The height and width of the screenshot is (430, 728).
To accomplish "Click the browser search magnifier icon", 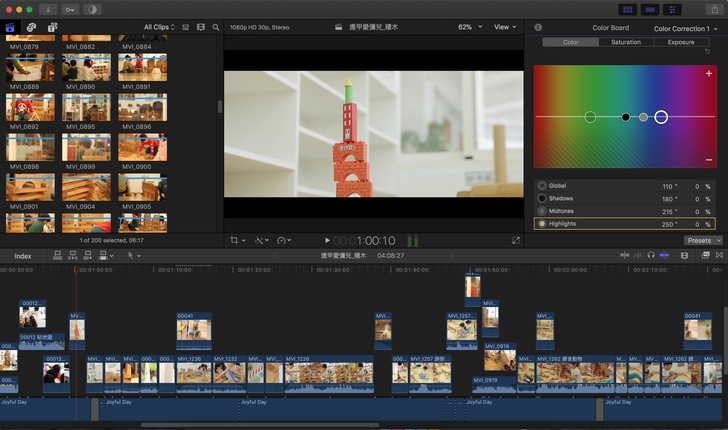I will [216, 27].
